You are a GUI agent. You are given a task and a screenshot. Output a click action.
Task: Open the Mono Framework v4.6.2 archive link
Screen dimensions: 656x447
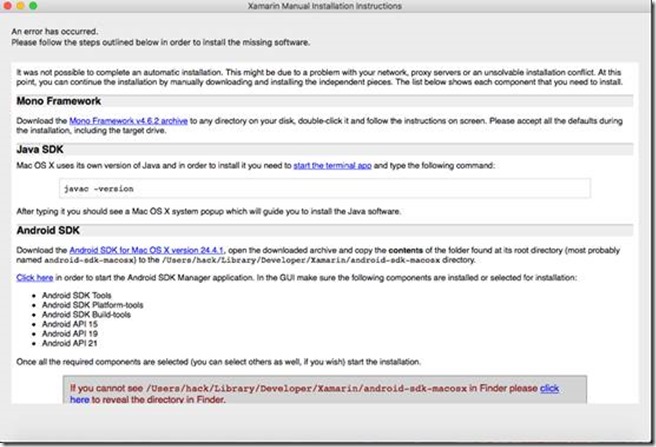coord(128,121)
